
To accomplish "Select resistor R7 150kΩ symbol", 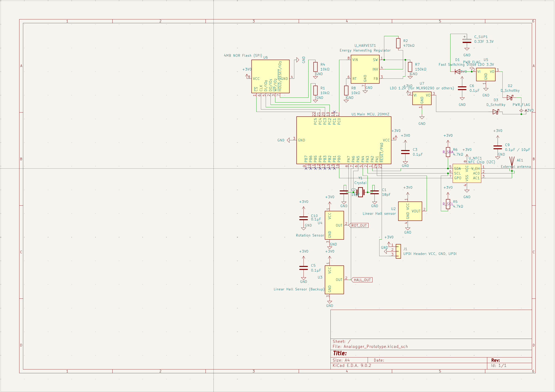I will 410,67.
